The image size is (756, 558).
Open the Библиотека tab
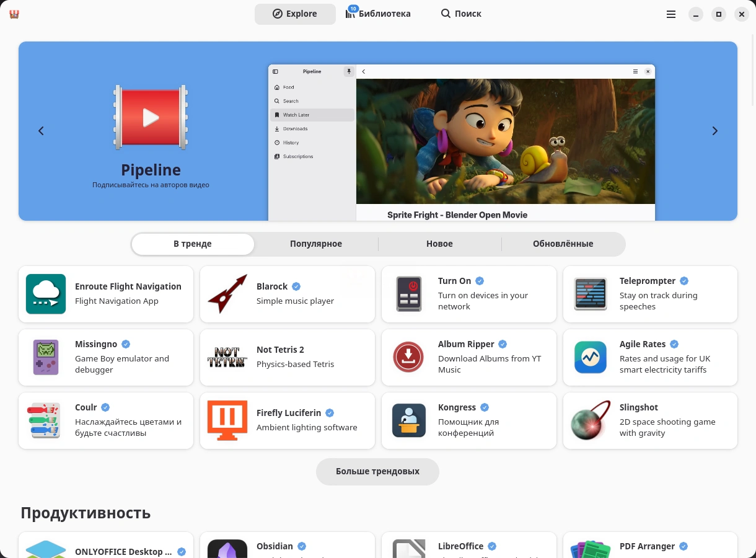[x=378, y=14]
